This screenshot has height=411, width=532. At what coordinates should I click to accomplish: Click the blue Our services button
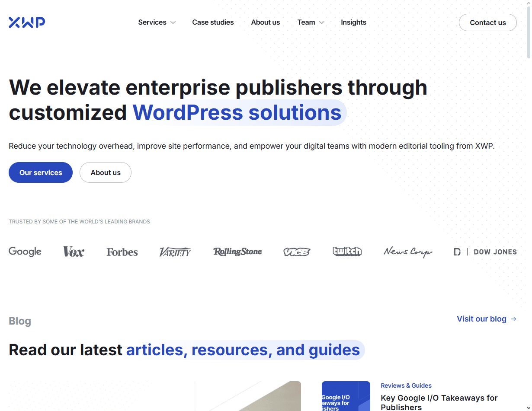coord(41,172)
